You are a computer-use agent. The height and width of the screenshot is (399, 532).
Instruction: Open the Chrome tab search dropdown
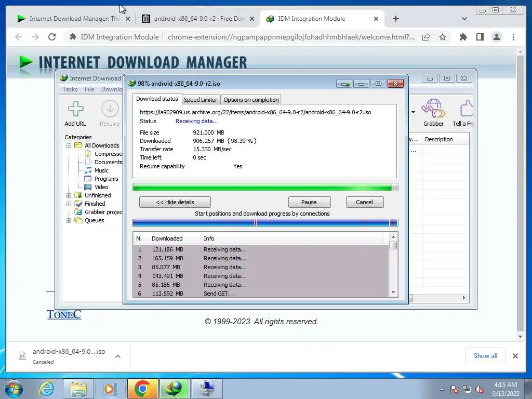[464, 19]
